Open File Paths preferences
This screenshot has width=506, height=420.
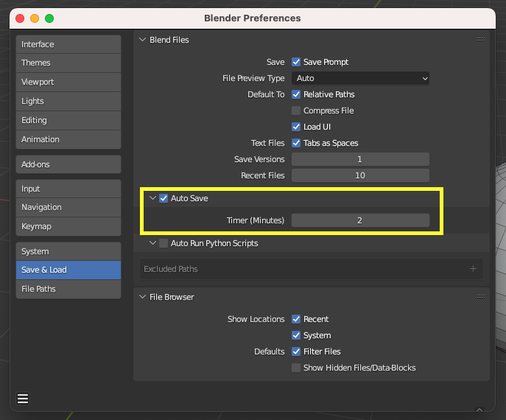[68, 289]
